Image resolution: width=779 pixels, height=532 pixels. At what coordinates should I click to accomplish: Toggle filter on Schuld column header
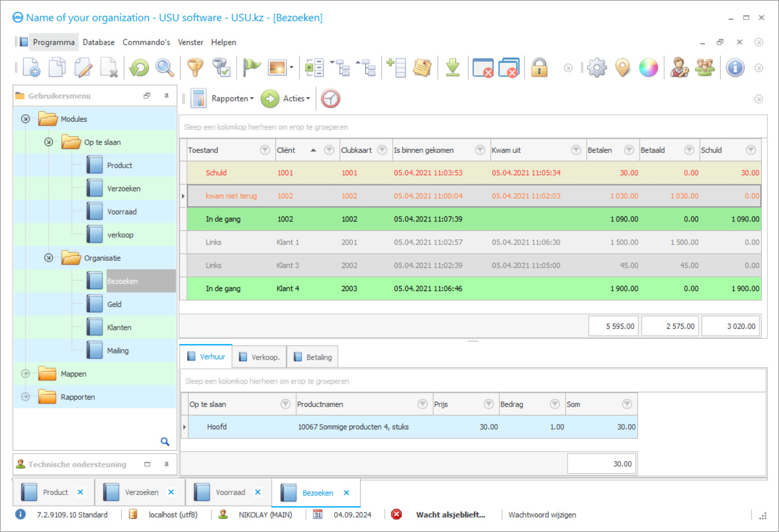[750, 150]
